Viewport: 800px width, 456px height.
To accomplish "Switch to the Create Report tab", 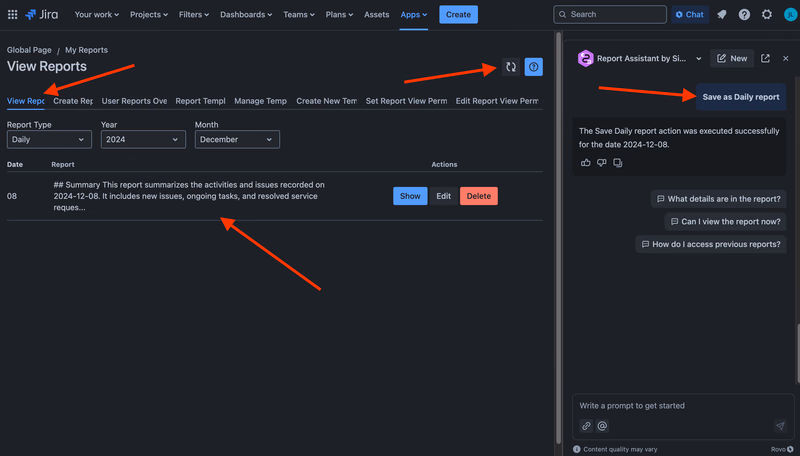I will [x=73, y=101].
